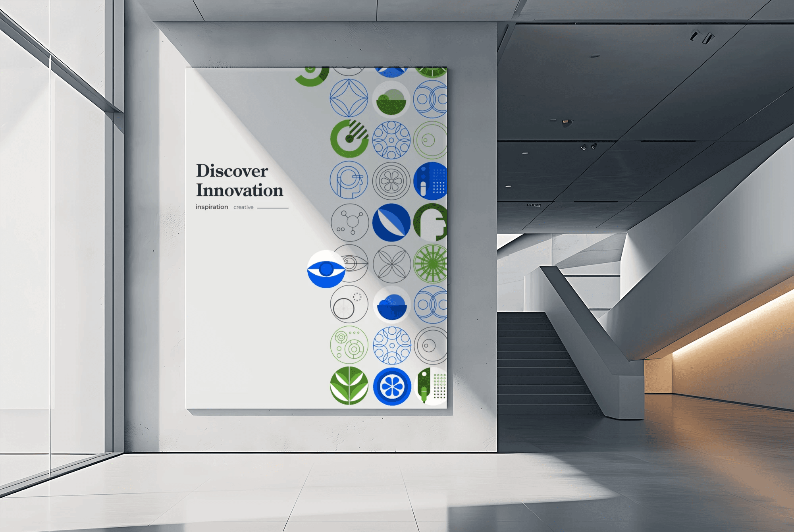Click the gray flower outline icon
The width and height of the screenshot is (794, 532).
[391, 181]
